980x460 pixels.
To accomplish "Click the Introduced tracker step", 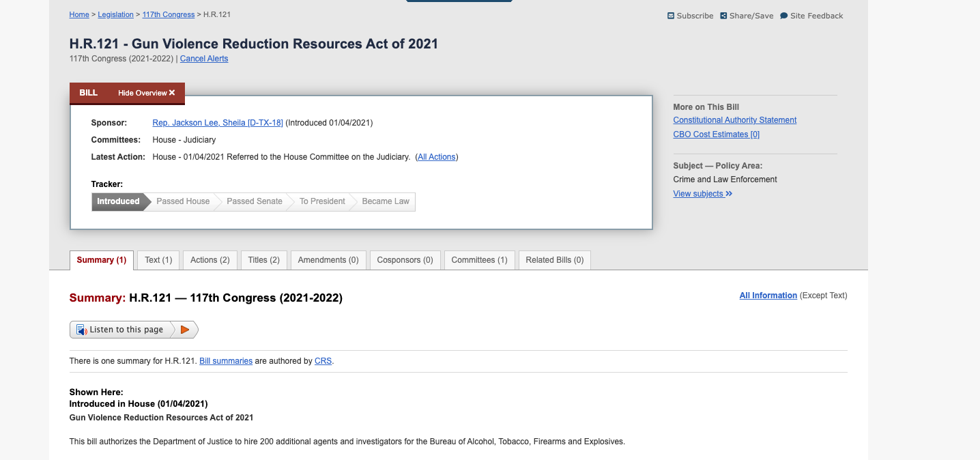I will 118,201.
